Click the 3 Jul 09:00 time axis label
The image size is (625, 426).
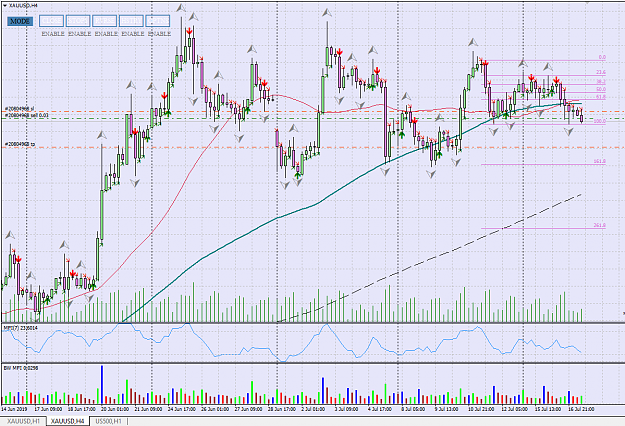348,409
